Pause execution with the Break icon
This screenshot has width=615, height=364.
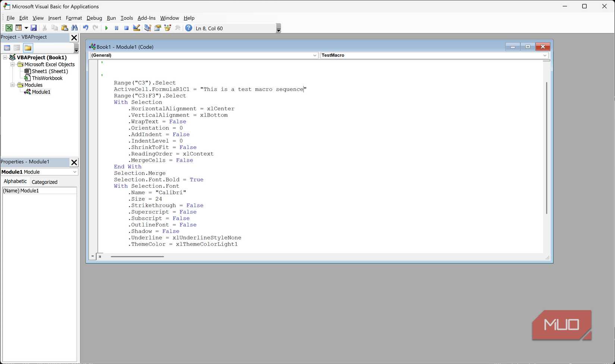(116, 28)
